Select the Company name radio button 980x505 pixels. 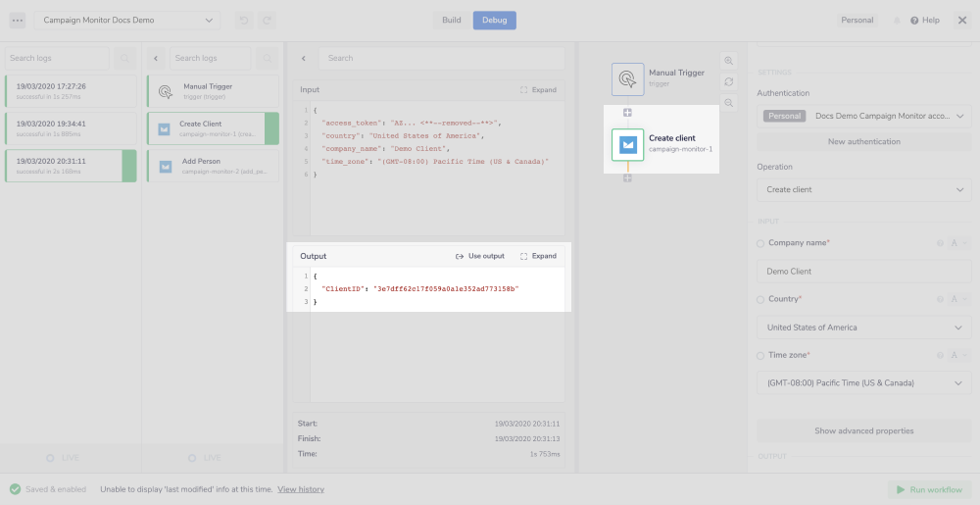click(761, 243)
